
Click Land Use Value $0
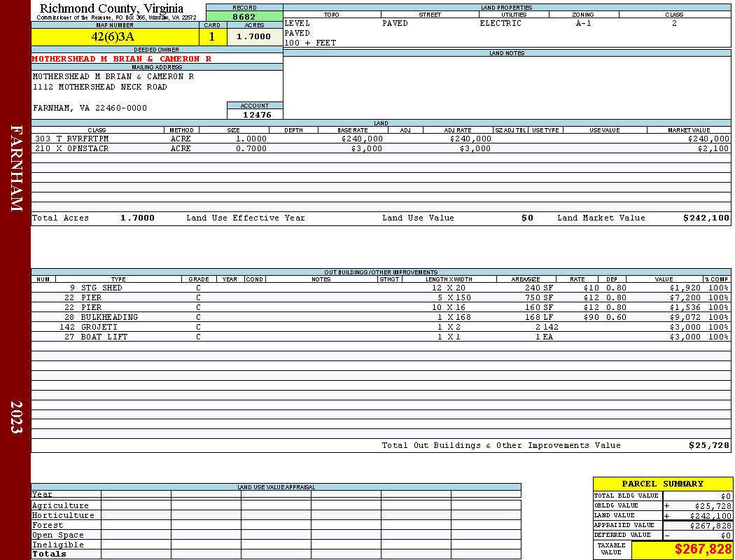click(527, 218)
